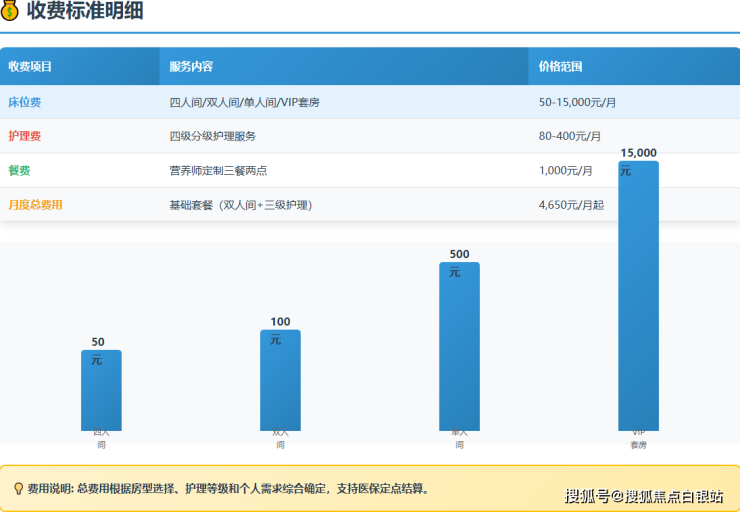Click the orange 月度总费用 row label

tap(35, 205)
